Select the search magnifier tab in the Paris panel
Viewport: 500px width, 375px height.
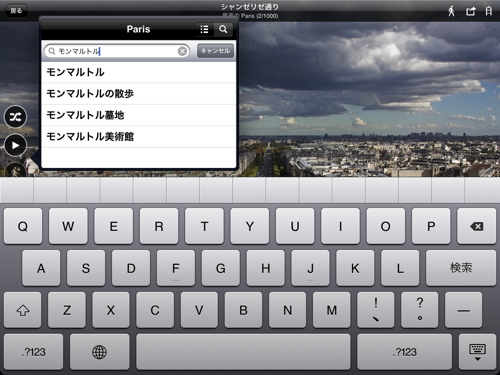point(223,29)
